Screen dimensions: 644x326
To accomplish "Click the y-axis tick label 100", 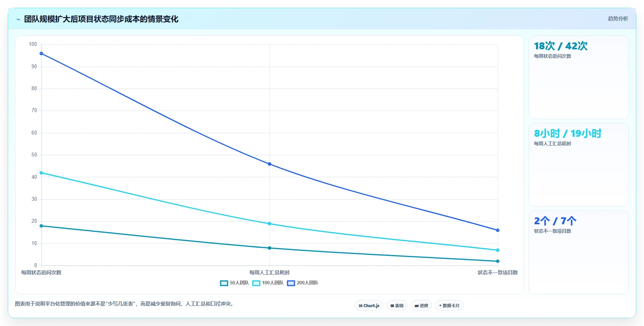I will coord(33,44).
